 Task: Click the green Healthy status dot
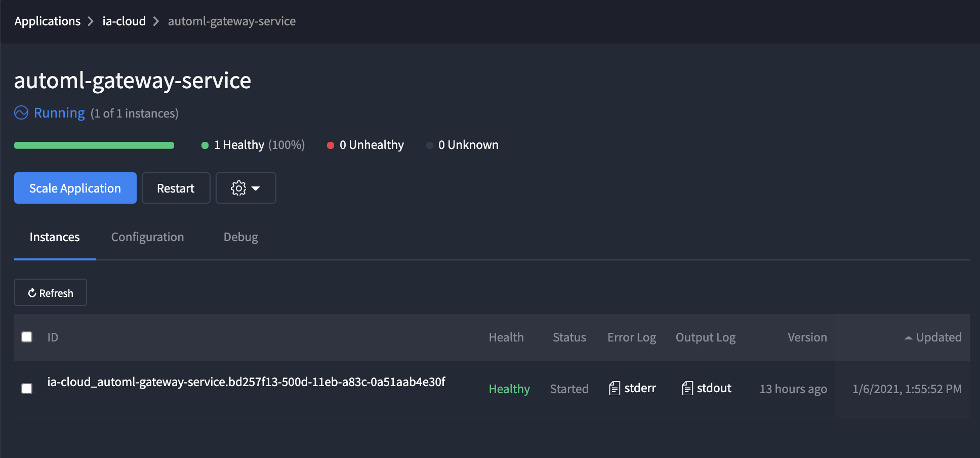(205, 145)
